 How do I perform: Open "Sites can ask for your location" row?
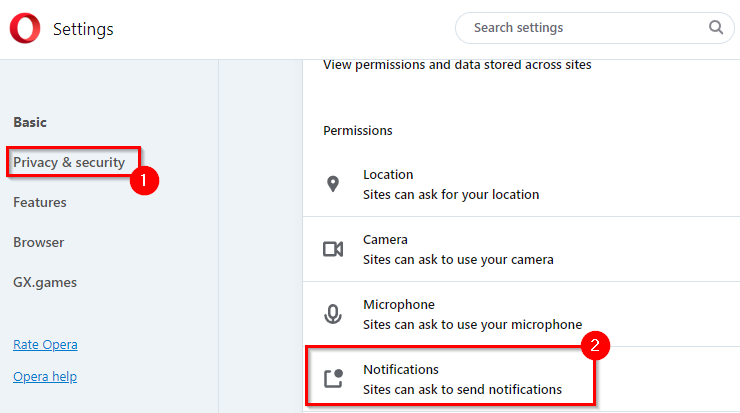coord(450,194)
